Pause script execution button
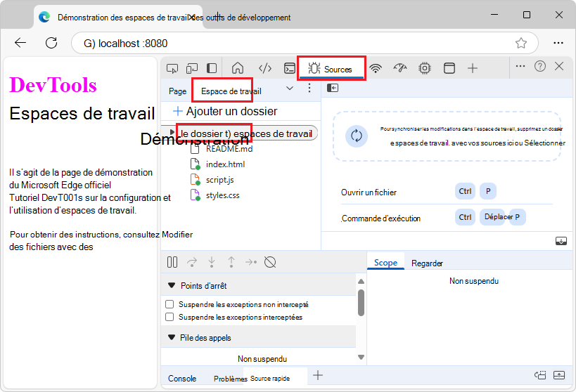Viewport: 576px width, 392px height. pos(172,262)
